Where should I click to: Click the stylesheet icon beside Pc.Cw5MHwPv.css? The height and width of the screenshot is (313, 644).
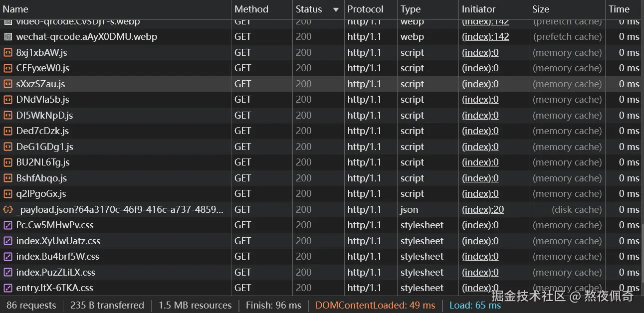tap(8, 225)
